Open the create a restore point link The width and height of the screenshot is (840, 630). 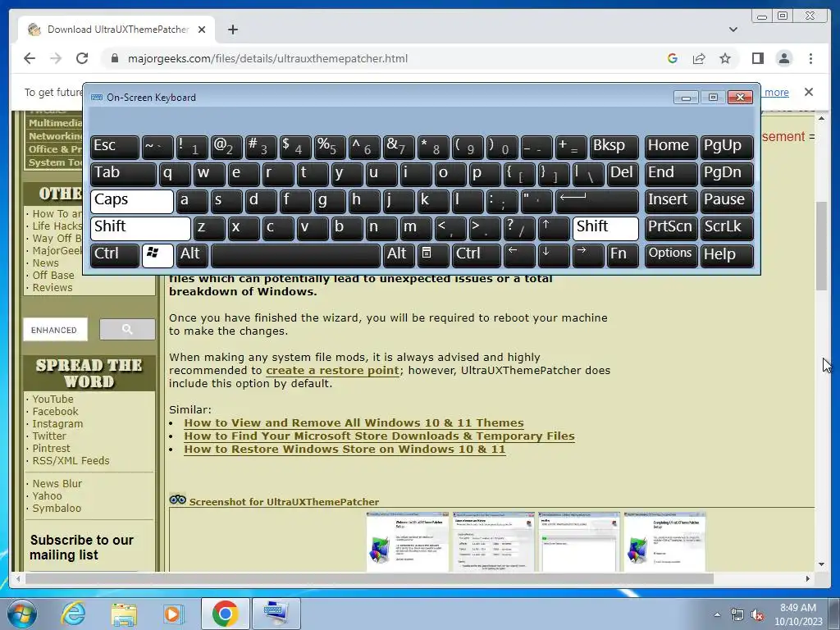[332, 371]
